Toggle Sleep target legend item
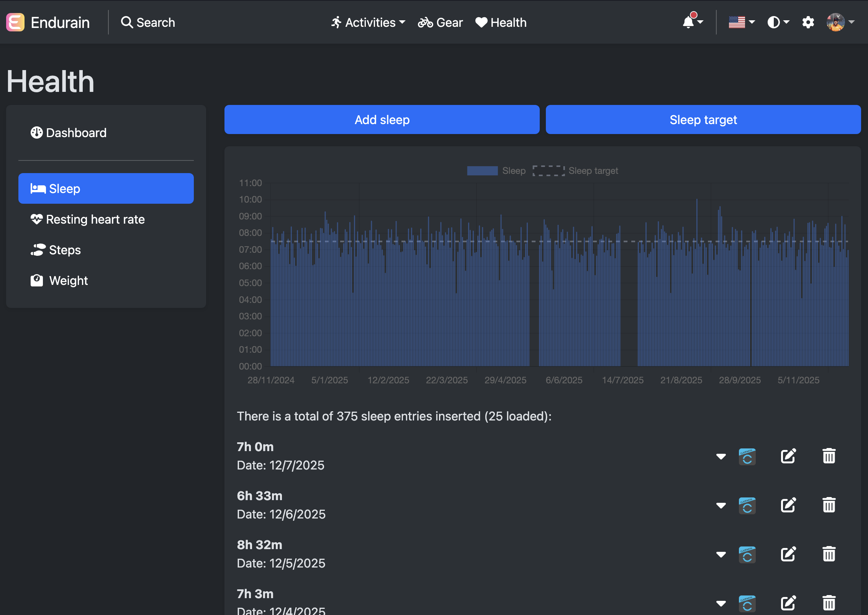This screenshot has width=868, height=615. pyautogui.click(x=593, y=171)
